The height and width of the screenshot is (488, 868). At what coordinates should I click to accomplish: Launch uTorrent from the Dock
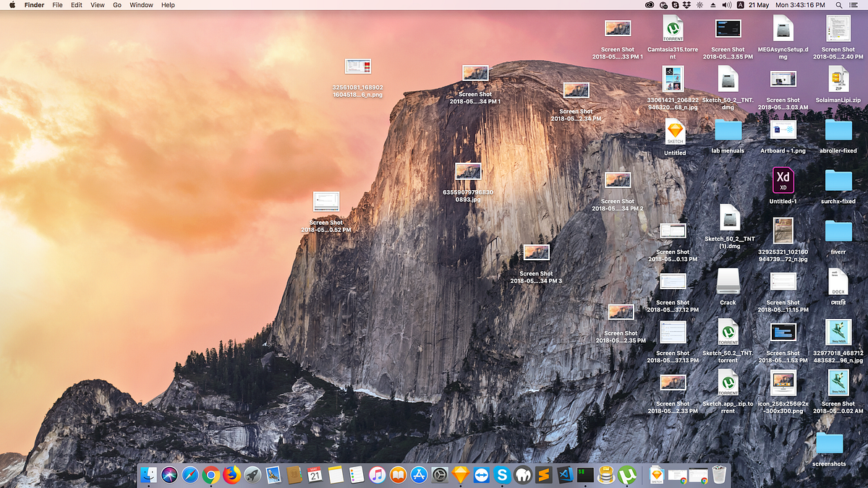click(x=628, y=475)
